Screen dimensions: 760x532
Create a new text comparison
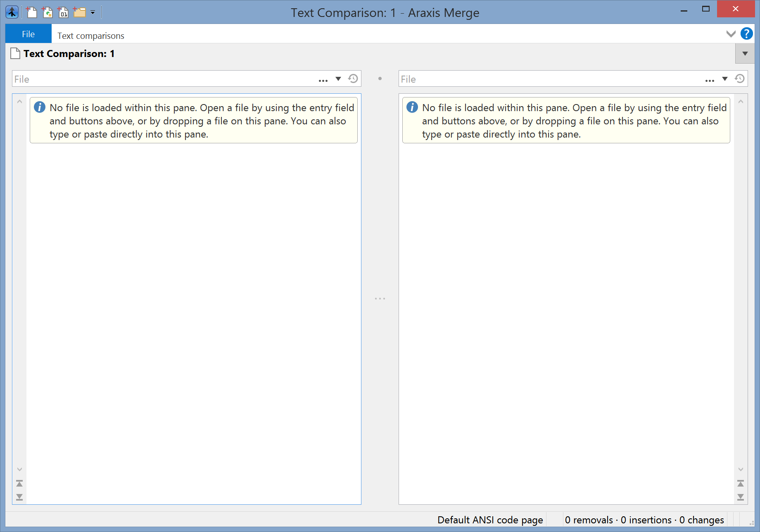click(x=32, y=12)
